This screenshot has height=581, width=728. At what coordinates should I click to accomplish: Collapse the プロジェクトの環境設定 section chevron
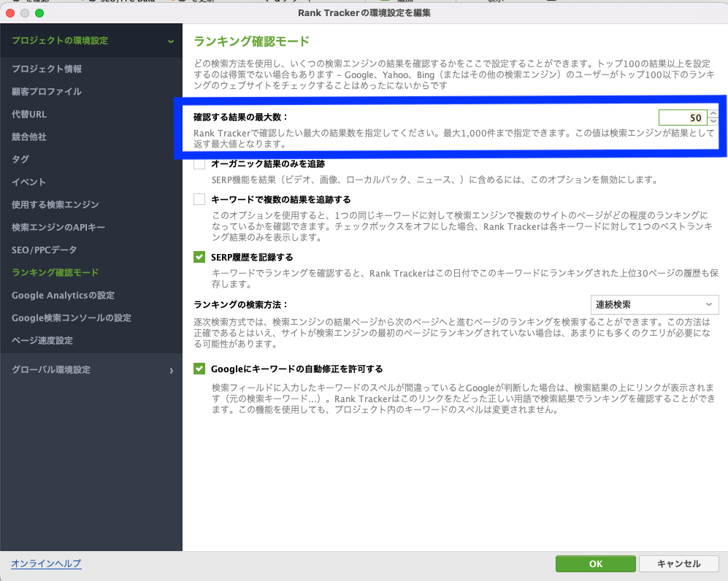(171, 42)
